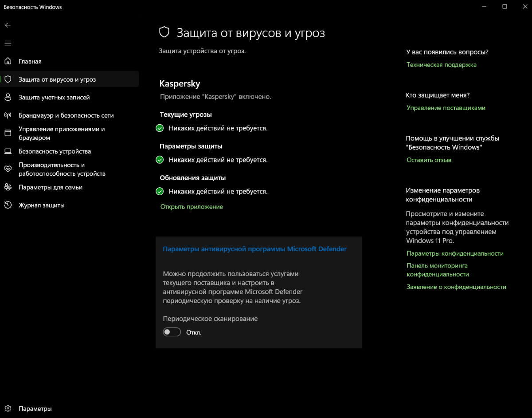The image size is (532, 418).
Task: Click Управление поставщиками link
Action: coord(446,108)
